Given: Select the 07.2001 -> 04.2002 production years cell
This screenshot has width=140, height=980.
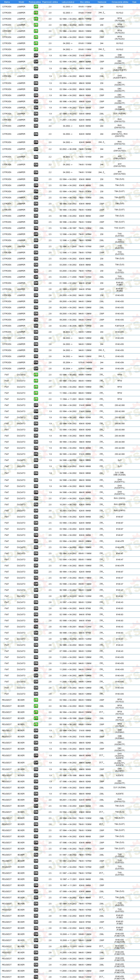Looking at the screenshot, I should [67, 498].
